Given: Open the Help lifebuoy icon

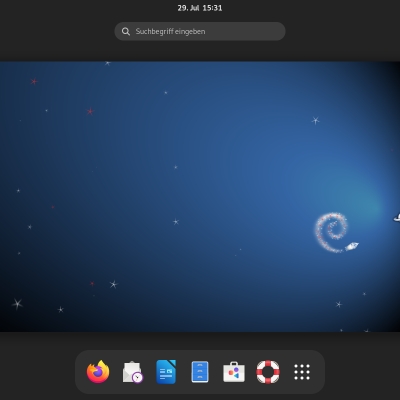Looking at the screenshot, I should click(268, 372).
